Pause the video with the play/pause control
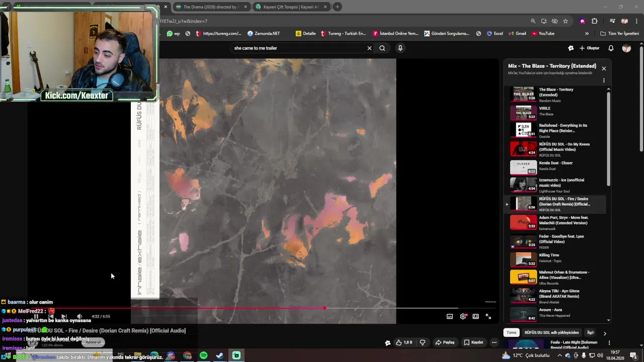 36,316
